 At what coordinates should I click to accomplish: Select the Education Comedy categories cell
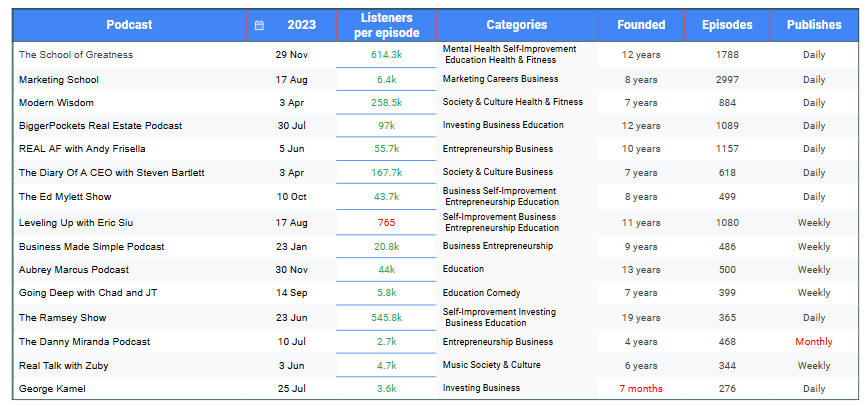(x=482, y=293)
